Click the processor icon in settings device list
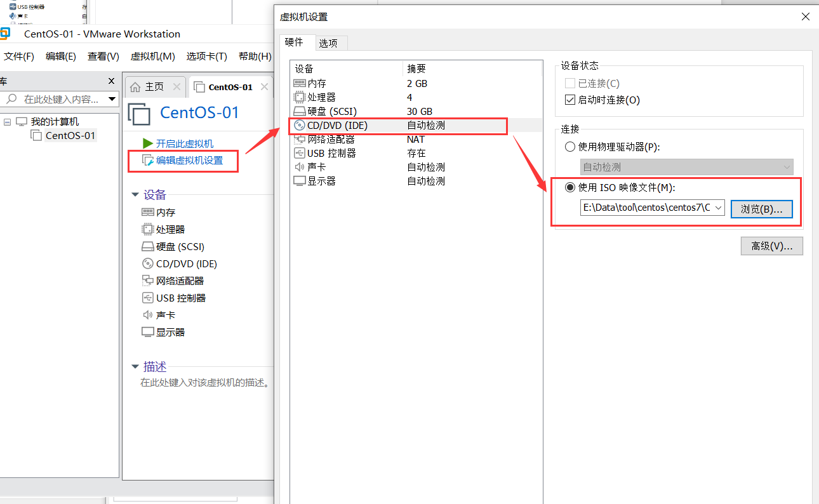 tap(299, 98)
